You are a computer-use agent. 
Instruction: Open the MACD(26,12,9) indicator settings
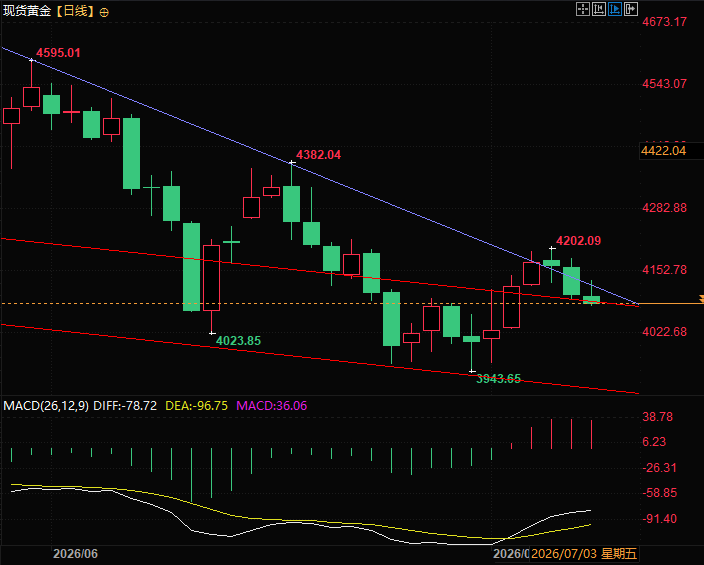coord(46,406)
